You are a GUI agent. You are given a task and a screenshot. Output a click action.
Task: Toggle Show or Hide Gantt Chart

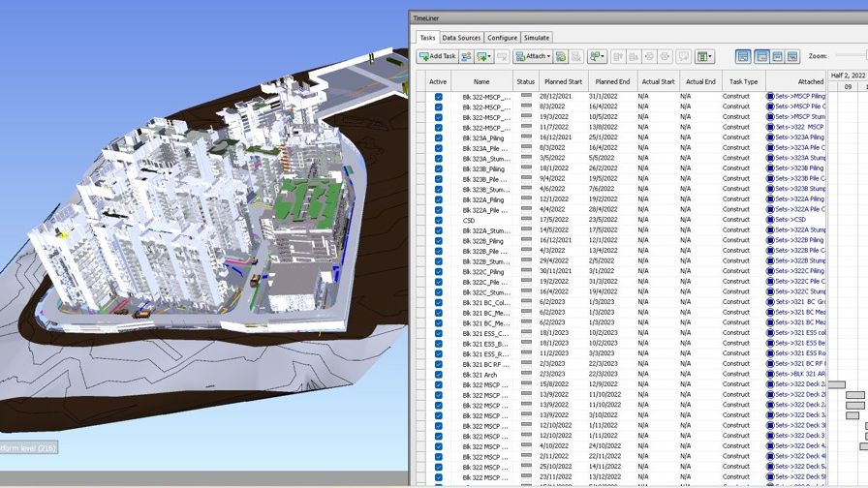pos(743,56)
